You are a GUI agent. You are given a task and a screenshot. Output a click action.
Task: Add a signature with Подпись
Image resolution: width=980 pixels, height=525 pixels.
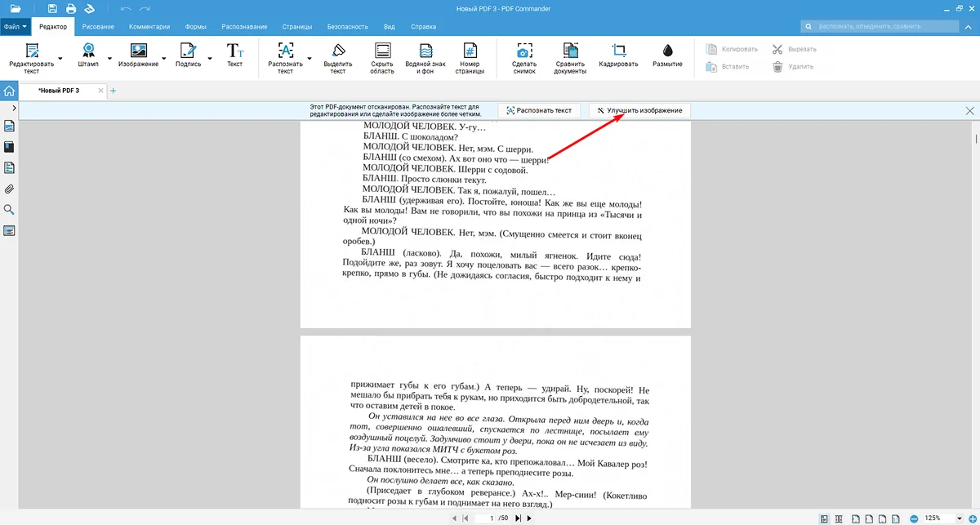coord(188,56)
